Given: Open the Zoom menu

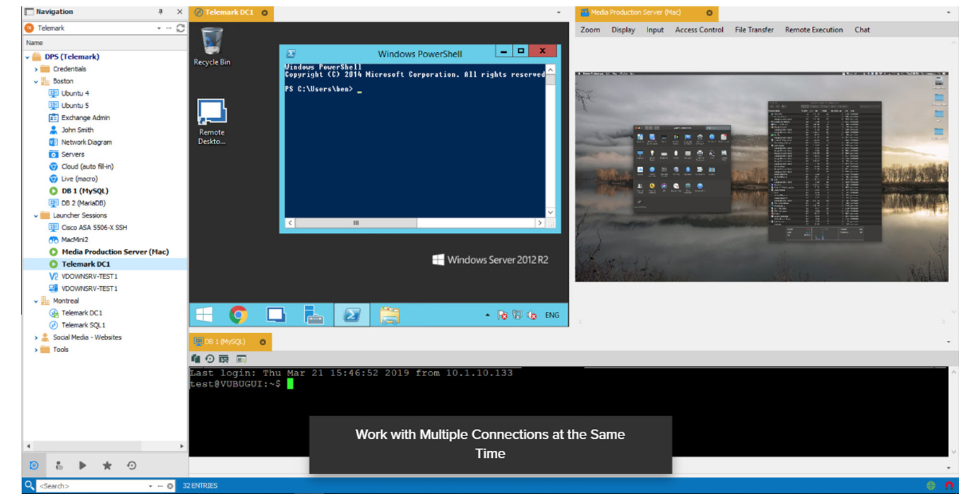Looking at the screenshot, I should (x=590, y=30).
